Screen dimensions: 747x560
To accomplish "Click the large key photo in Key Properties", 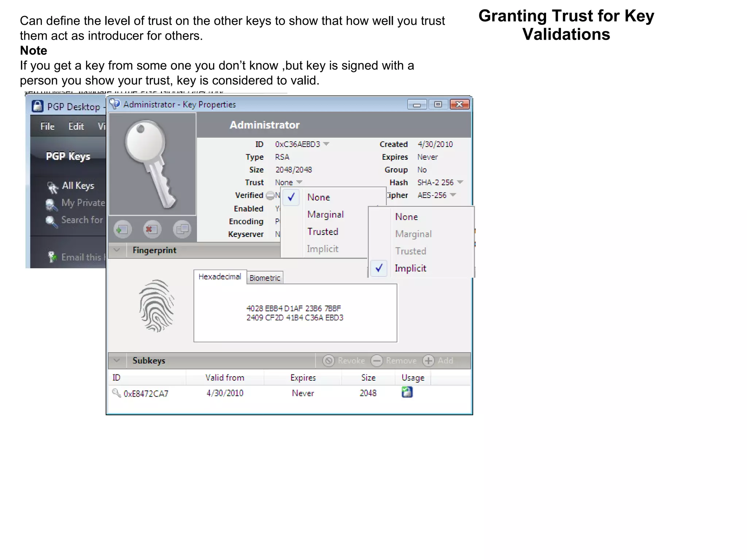I will pos(152,164).
